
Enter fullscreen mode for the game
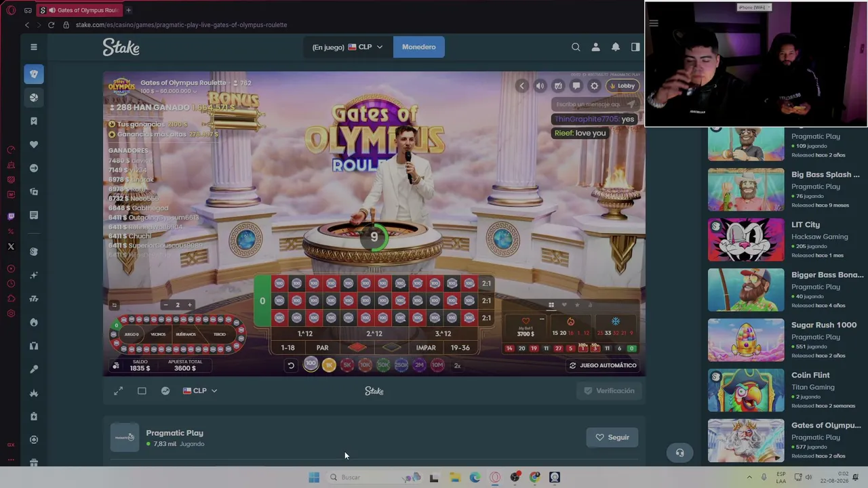tap(119, 390)
